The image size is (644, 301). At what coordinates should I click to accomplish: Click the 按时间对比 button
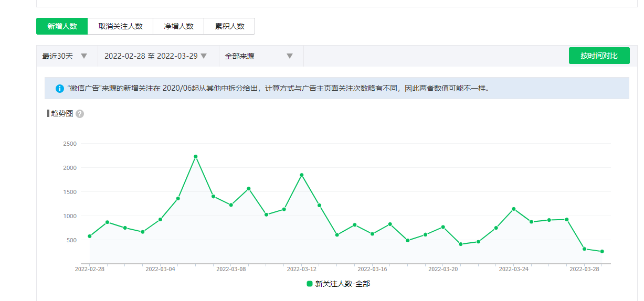pos(599,56)
